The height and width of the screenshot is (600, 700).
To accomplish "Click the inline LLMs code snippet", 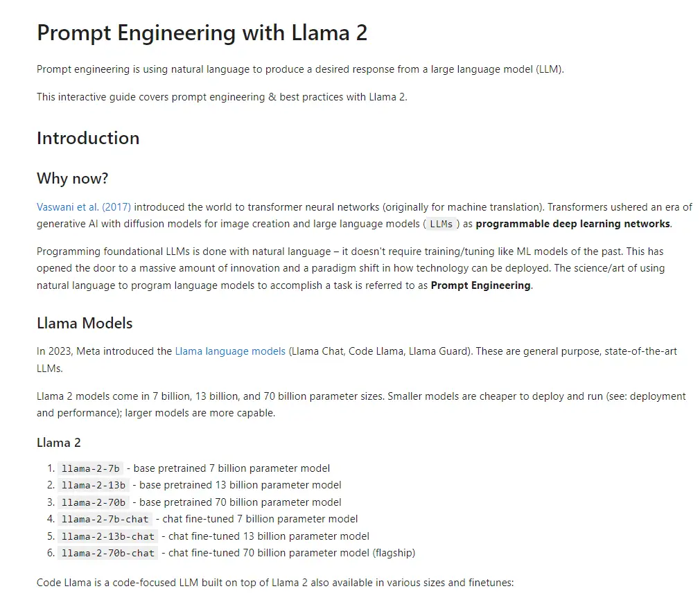I will coord(441,224).
